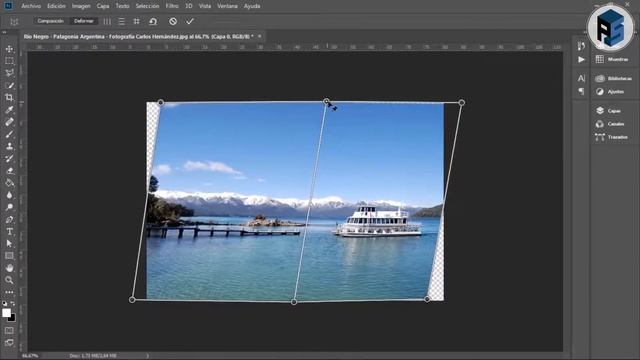Select the Zoom magnifier tool

pyautogui.click(x=9, y=280)
